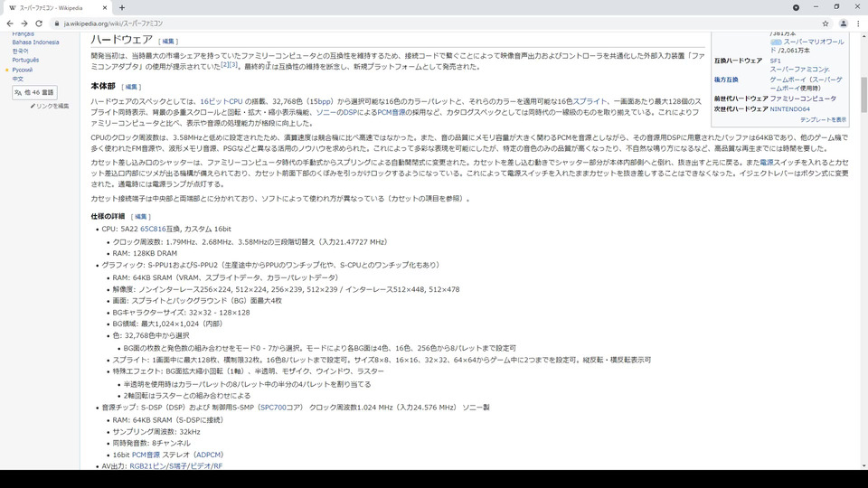Open the DSP link in 本体部 paragraph
The height and width of the screenshot is (488, 868).
[351, 112]
